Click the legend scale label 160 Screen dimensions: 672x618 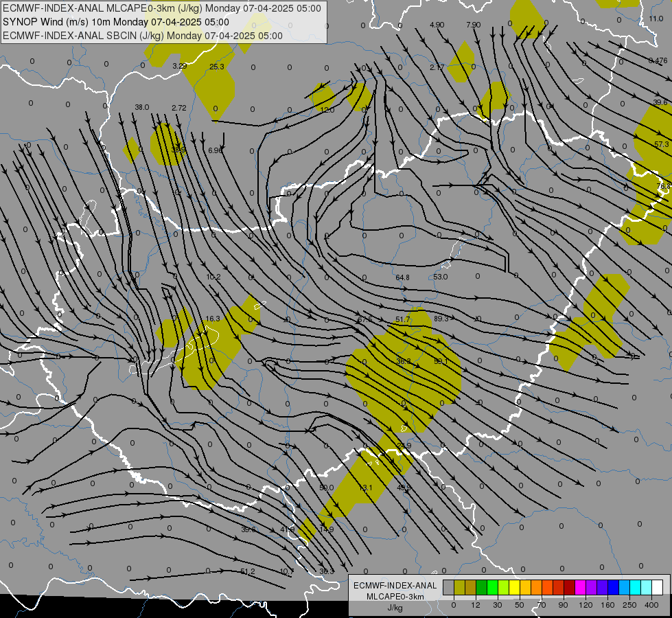point(607,605)
